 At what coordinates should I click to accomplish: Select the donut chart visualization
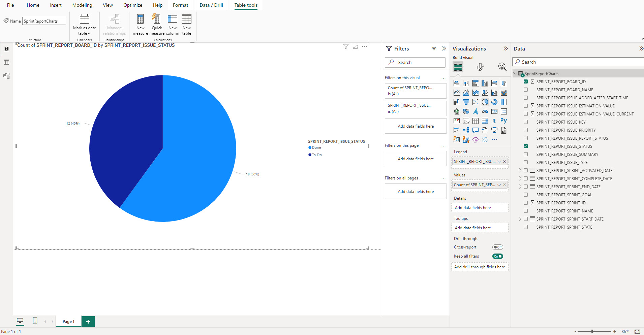click(494, 102)
